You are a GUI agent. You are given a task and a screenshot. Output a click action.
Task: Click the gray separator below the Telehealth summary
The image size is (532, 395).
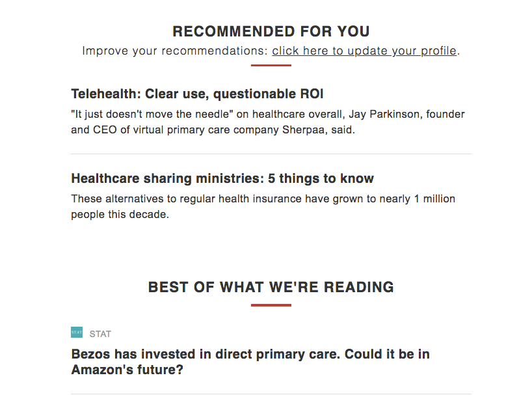[271, 154]
